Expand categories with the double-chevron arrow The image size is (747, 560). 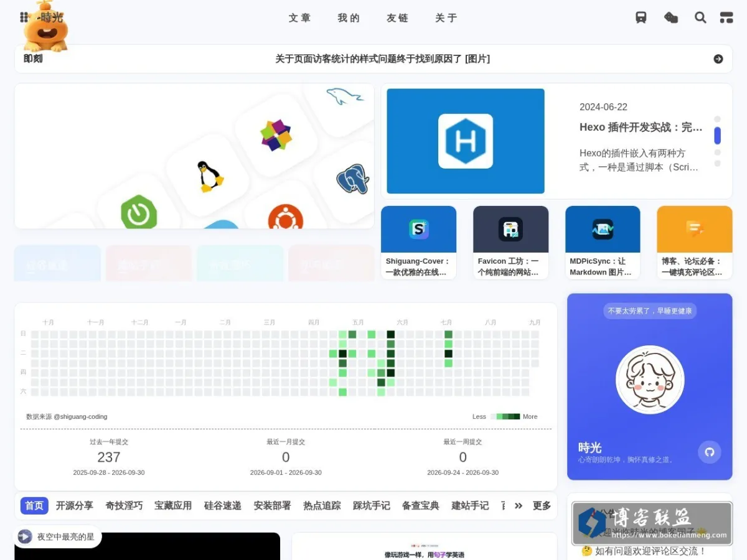click(x=518, y=506)
